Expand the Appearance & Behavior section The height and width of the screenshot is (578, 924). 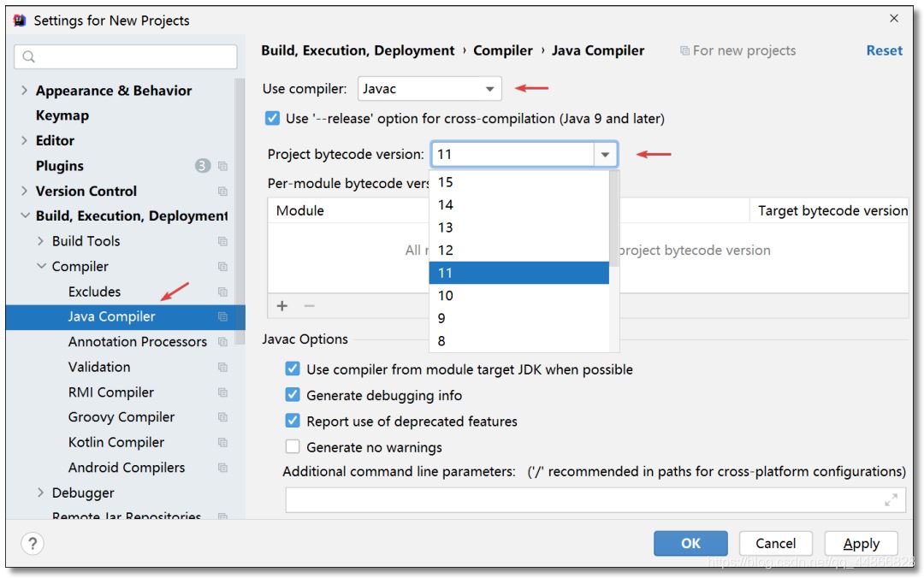24,91
